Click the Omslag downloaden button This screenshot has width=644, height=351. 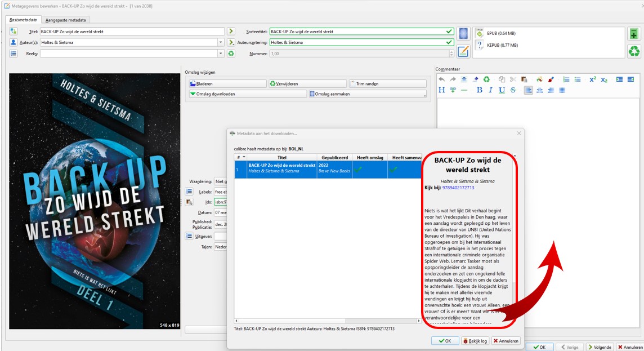(x=248, y=94)
